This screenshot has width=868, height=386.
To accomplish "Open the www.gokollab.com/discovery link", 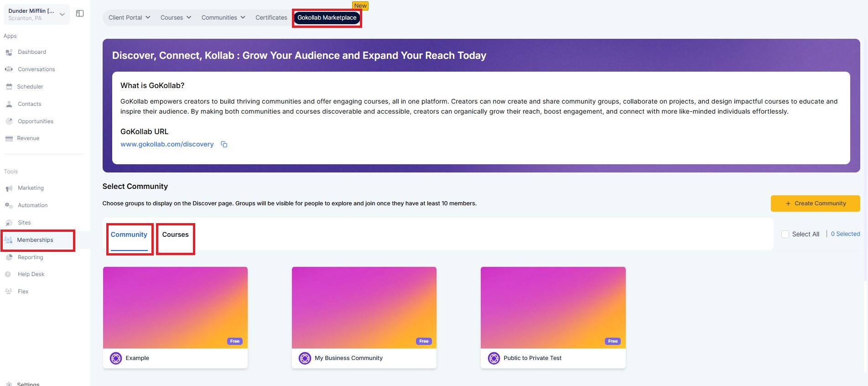I will (x=167, y=144).
